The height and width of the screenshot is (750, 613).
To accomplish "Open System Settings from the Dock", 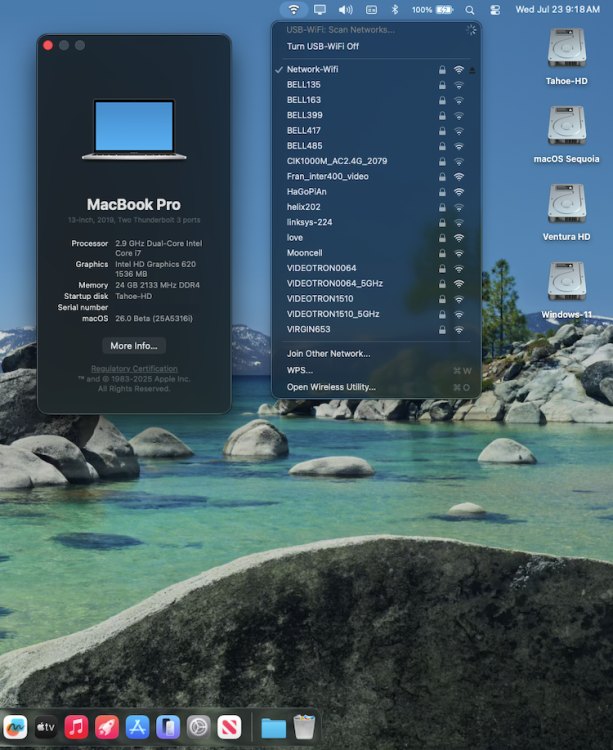I will (x=198, y=727).
